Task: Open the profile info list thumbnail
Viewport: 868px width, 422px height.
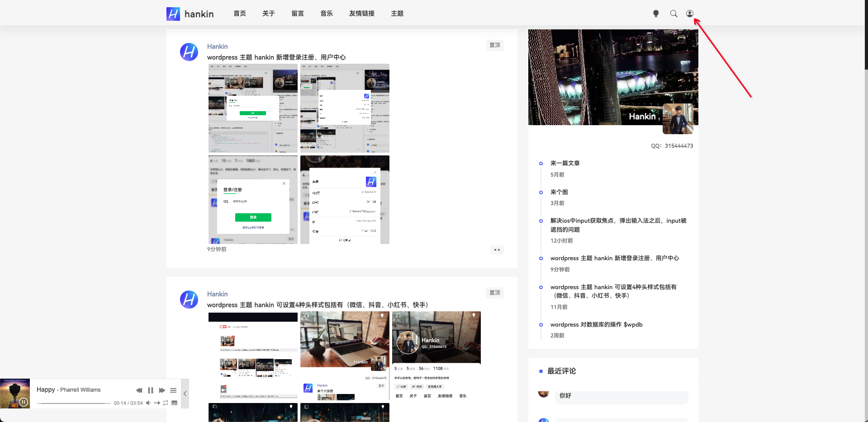Action: coord(345,200)
